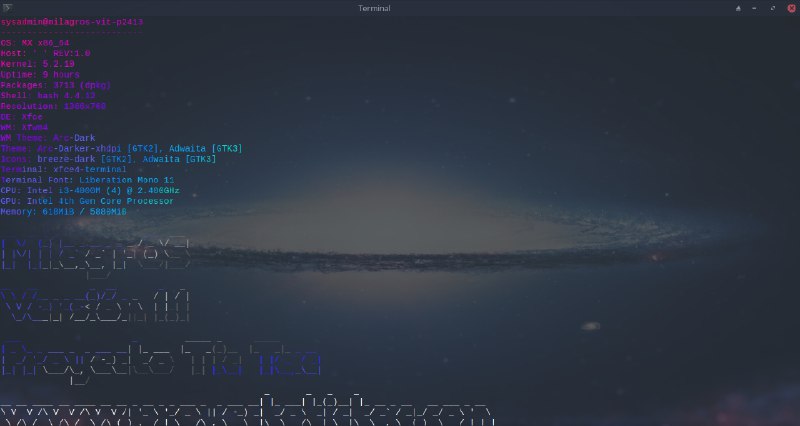The height and width of the screenshot is (426, 800).
Task: Click the roll-up window shade button
Action: tap(738, 7)
